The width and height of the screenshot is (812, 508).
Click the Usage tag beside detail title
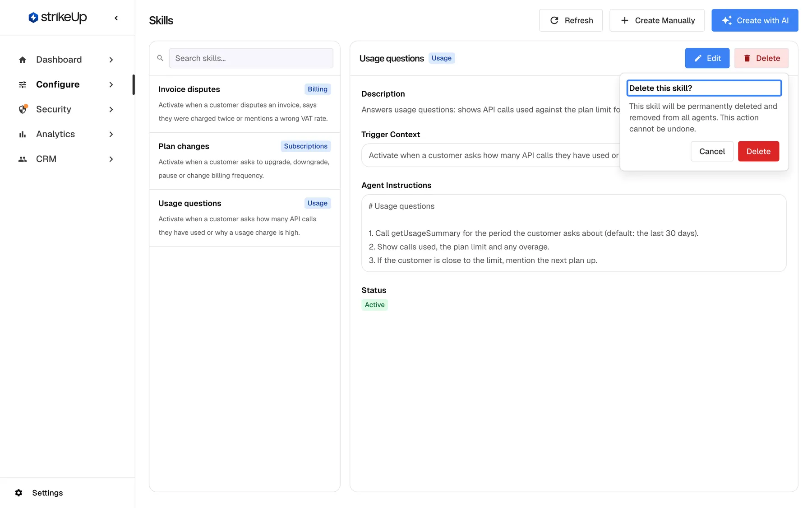[441, 58]
